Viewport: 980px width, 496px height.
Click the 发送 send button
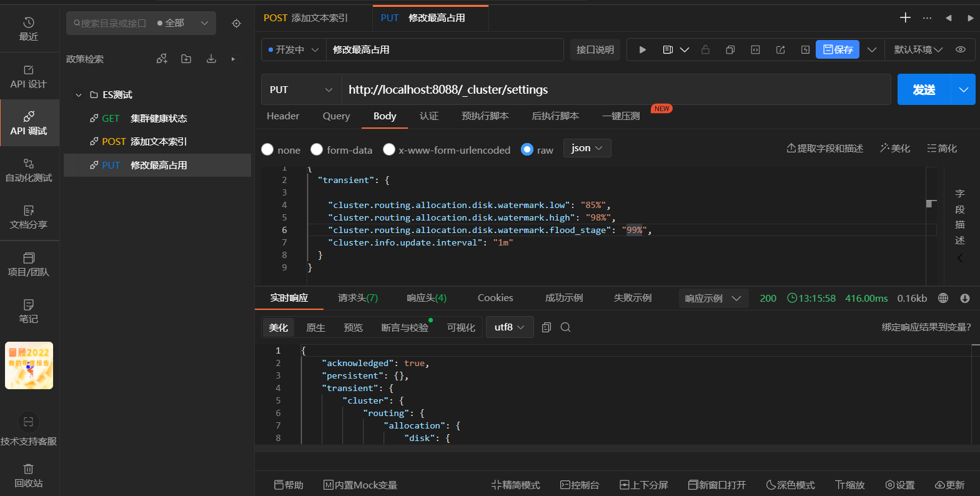[x=924, y=89]
